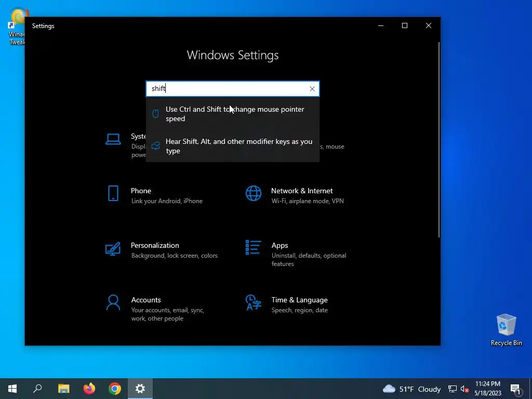
Task: Click the mouse icon beside first search result
Action: (155, 114)
